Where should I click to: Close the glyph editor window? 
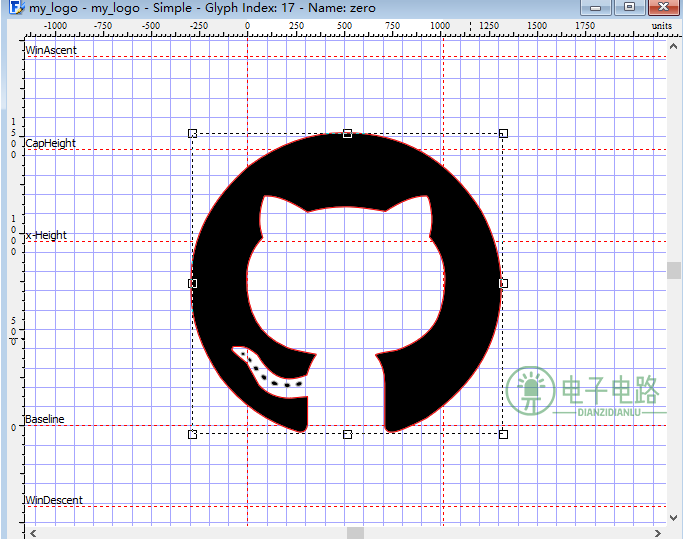(664, 7)
